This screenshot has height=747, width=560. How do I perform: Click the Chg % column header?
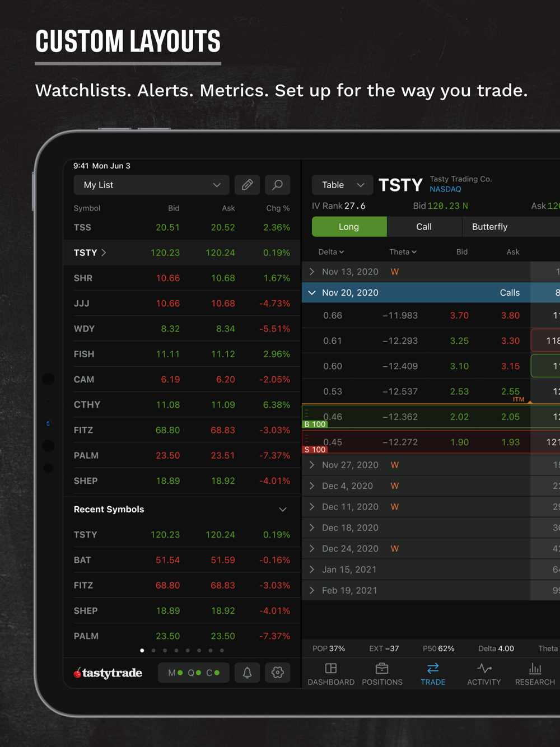pos(278,208)
